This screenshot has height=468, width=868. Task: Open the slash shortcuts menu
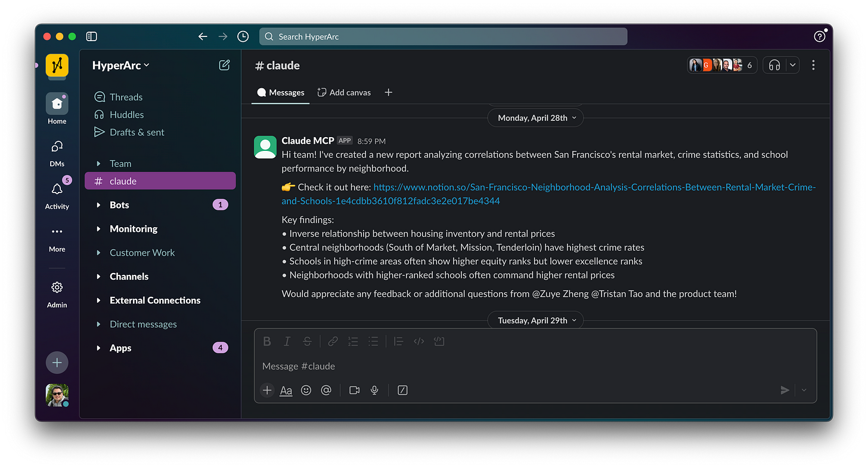pos(402,390)
